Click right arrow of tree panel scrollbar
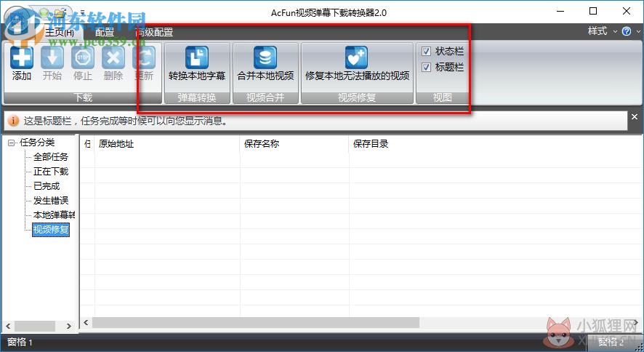The image size is (644, 352). 68,326
